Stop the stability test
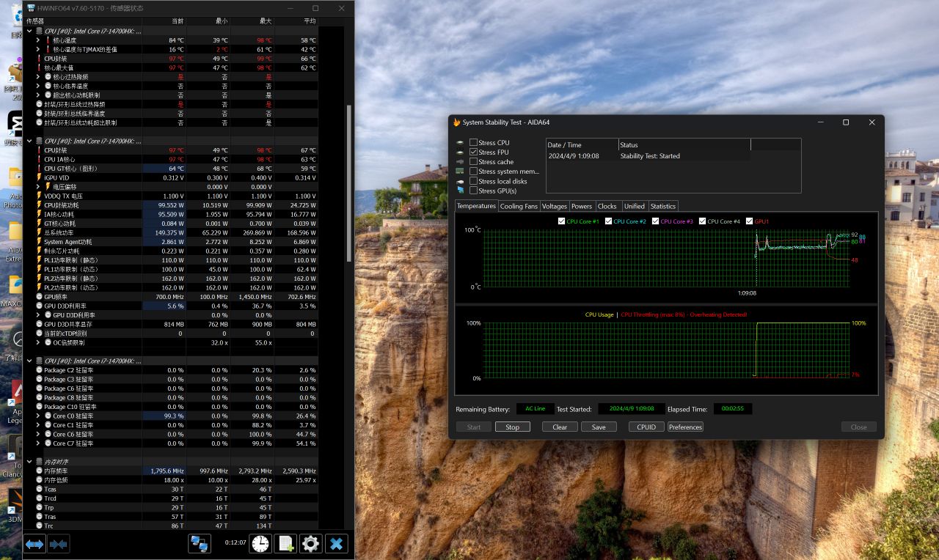 pyautogui.click(x=513, y=427)
